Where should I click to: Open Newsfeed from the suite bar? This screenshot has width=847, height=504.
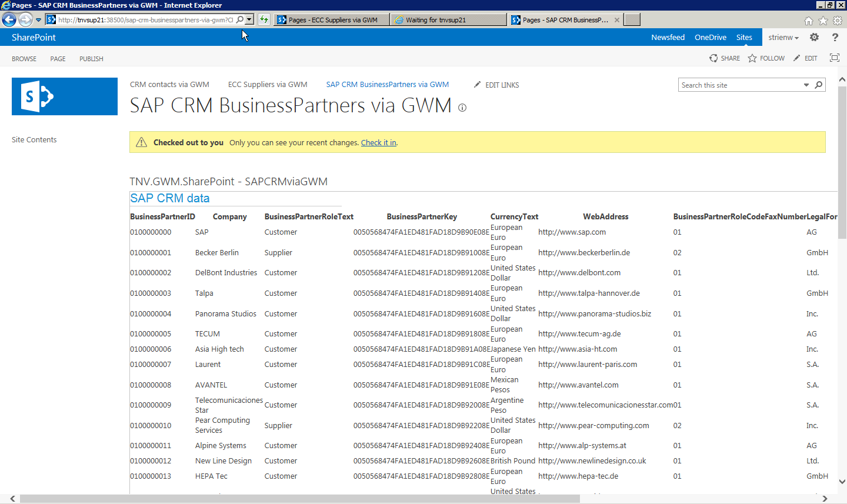click(x=668, y=37)
